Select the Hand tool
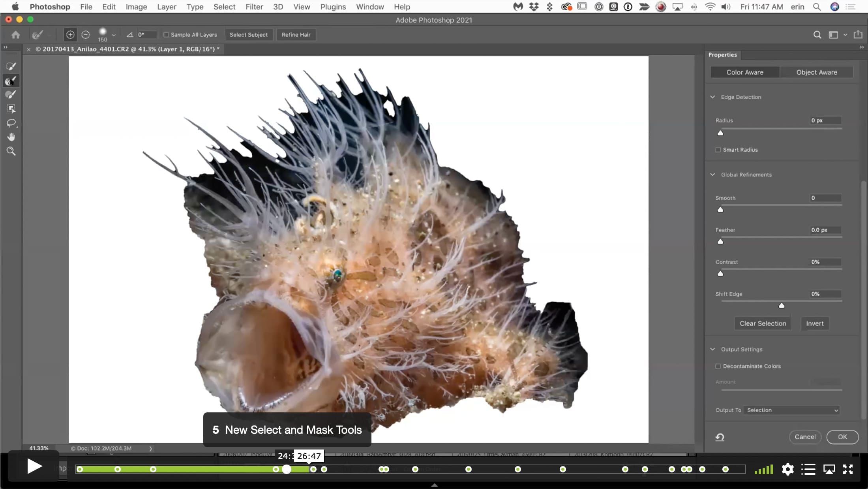The width and height of the screenshot is (868, 489). tap(11, 137)
